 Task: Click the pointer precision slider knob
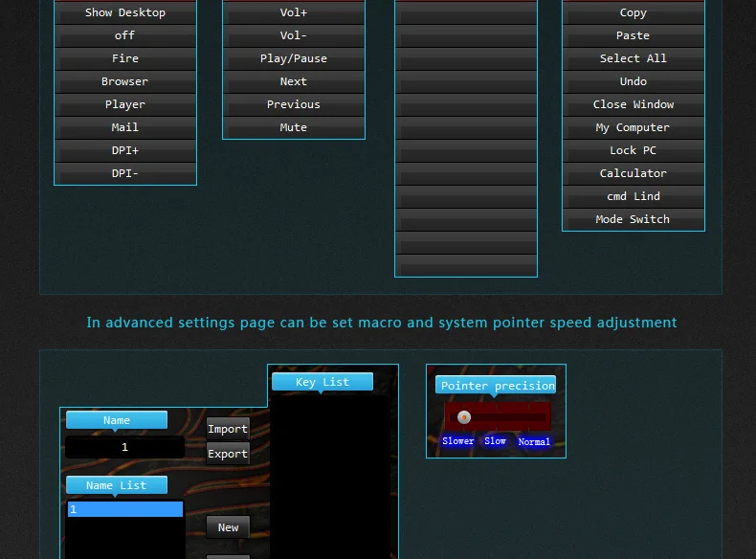click(464, 417)
